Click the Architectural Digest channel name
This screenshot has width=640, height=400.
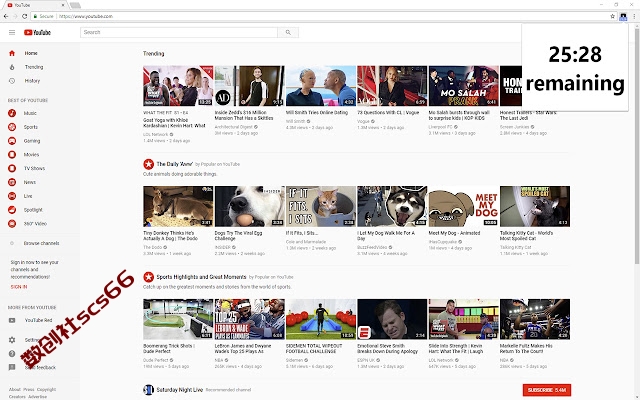pos(233,127)
